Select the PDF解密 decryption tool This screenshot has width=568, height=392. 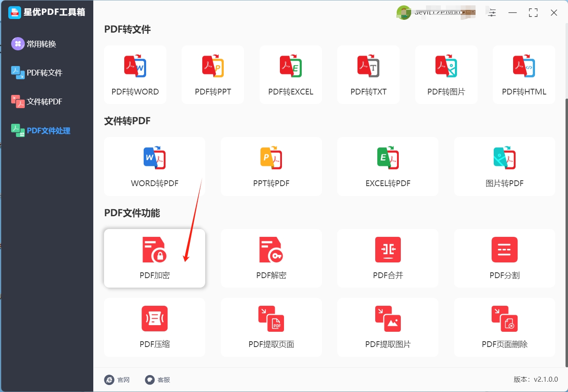tap(271, 258)
